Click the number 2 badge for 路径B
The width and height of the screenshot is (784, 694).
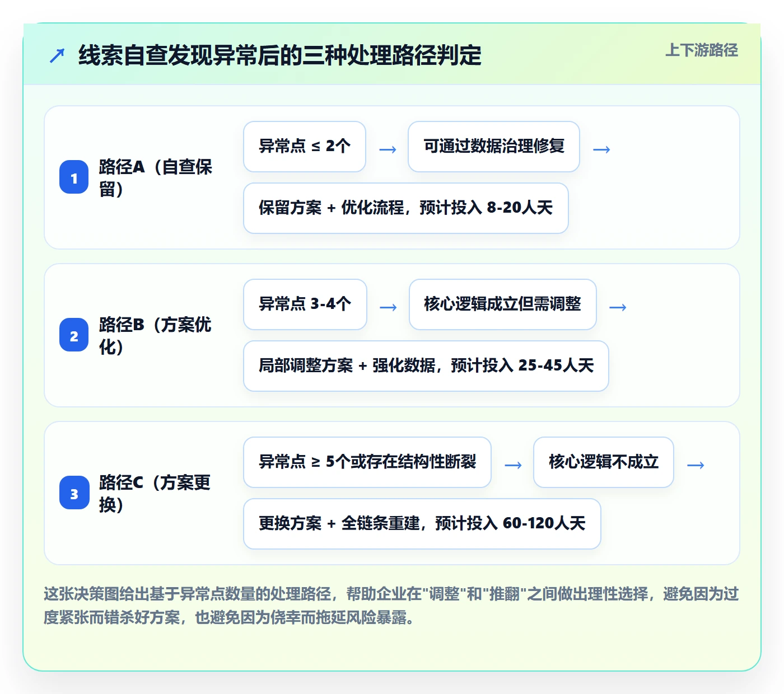(x=74, y=335)
